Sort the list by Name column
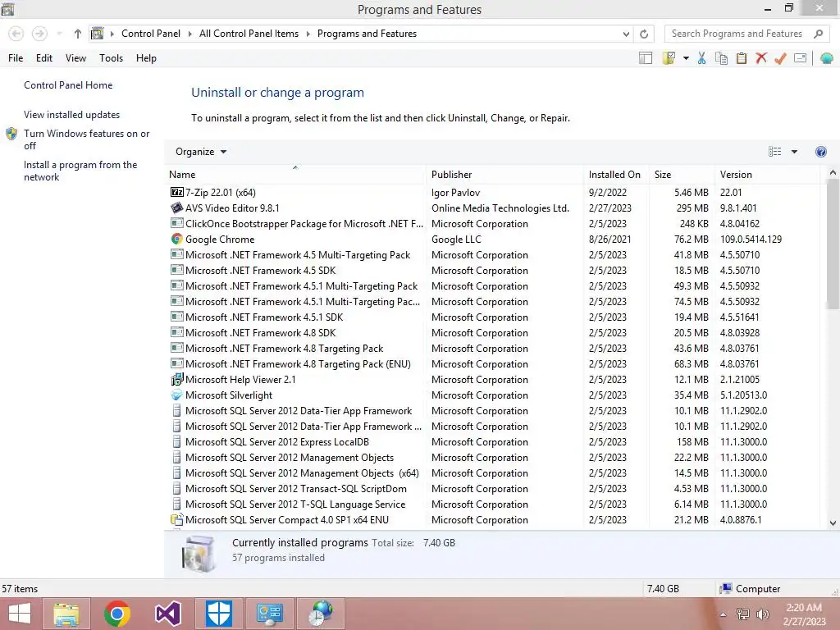 click(x=295, y=174)
